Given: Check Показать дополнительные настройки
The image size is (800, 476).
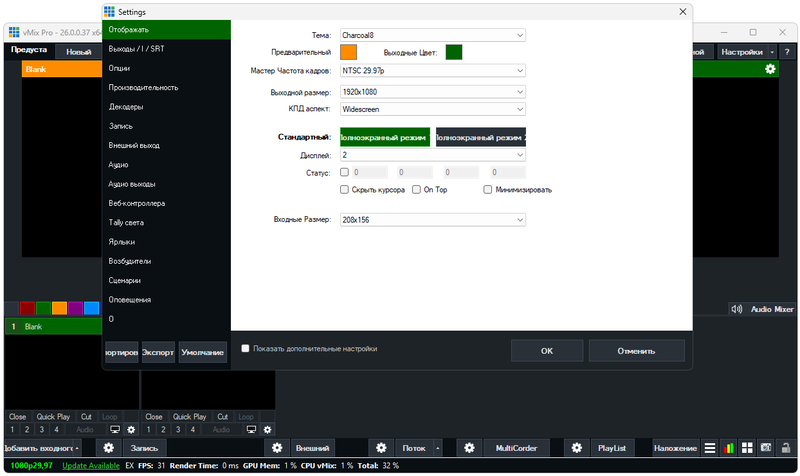Looking at the screenshot, I should [x=246, y=349].
